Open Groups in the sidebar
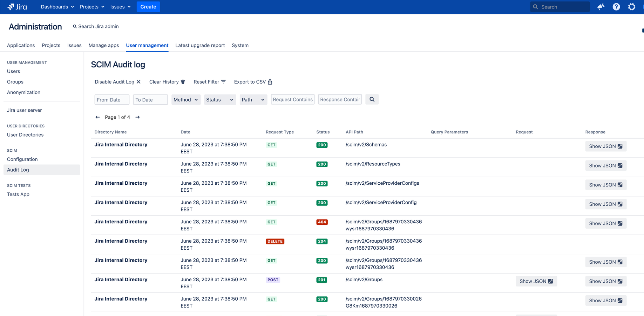Screen dimensions: 644x316 (x=15, y=82)
